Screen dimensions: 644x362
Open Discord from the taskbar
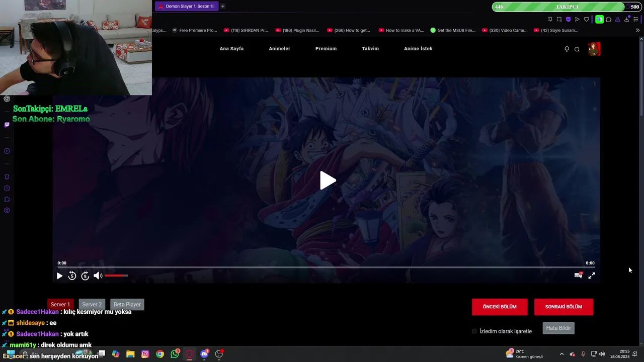pyautogui.click(x=204, y=354)
